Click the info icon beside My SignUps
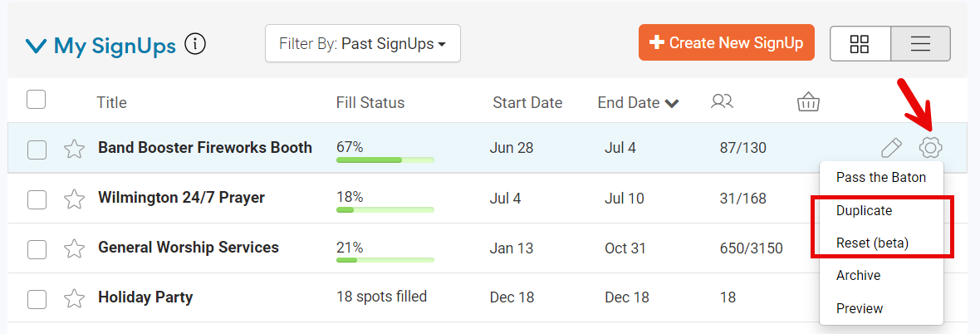 coord(195,44)
